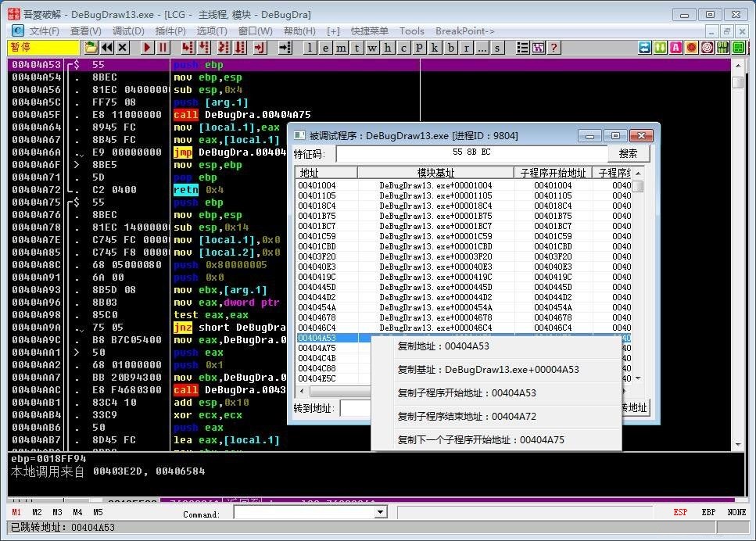Open executable modules with 'e' button
Screen dimensions: 756x541
[x=326, y=47]
